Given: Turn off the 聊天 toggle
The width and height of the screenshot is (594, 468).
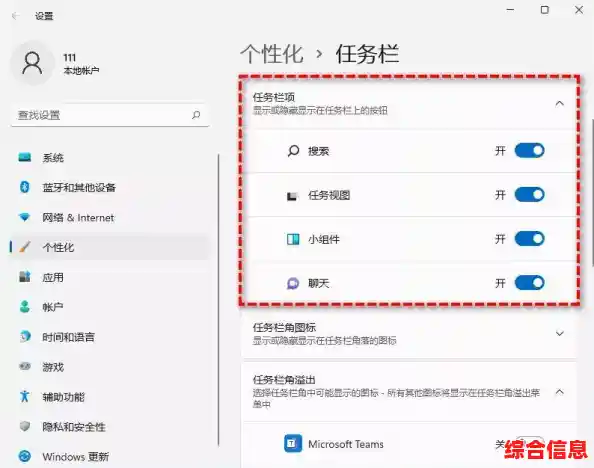Looking at the screenshot, I should coord(529,282).
